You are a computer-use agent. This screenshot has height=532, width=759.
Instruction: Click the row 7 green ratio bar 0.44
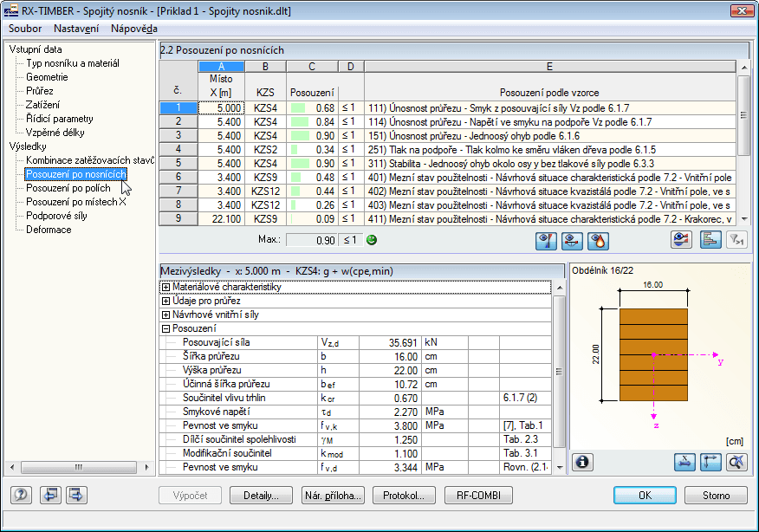tap(295, 191)
